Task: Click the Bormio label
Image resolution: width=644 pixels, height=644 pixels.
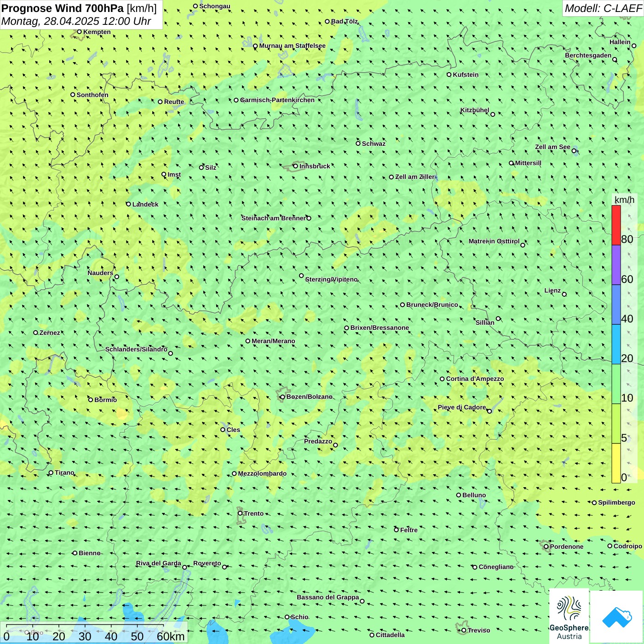Action: point(105,400)
